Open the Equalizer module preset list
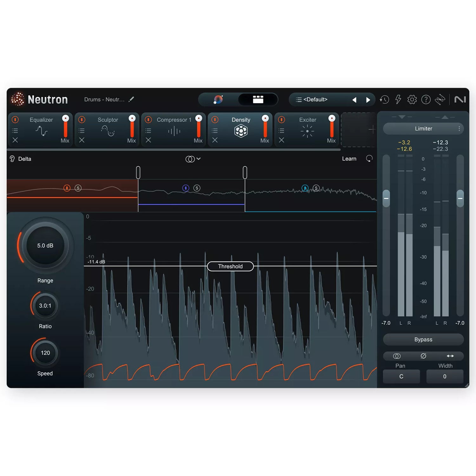The height and width of the screenshot is (476, 476). 15,131
